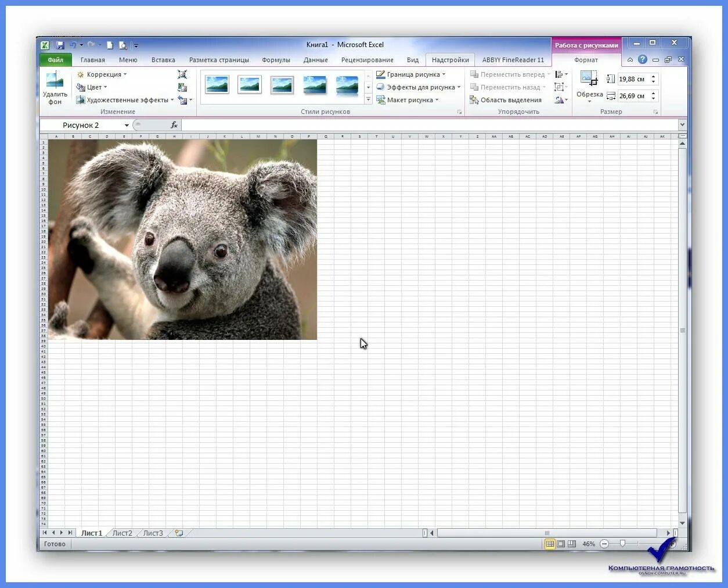Minimize the ribbon with caret icon
Viewport: 728px width, 588px height.
click(x=630, y=60)
